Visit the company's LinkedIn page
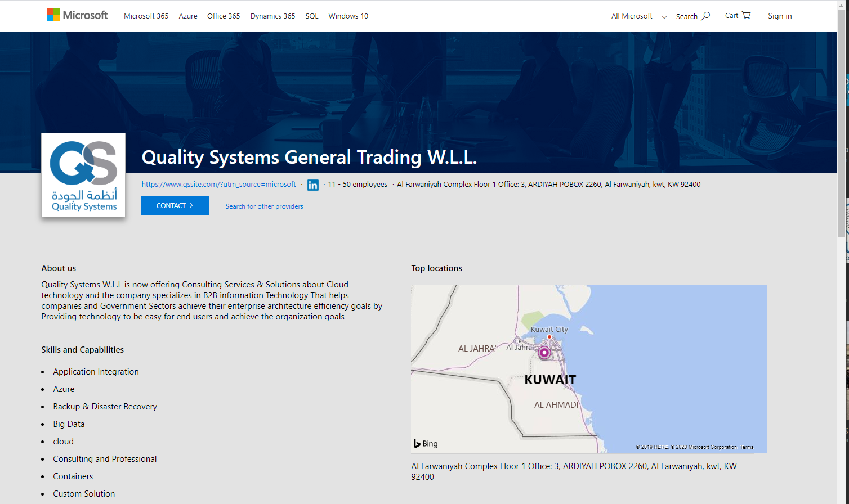849x504 pixels. (313, 184)
